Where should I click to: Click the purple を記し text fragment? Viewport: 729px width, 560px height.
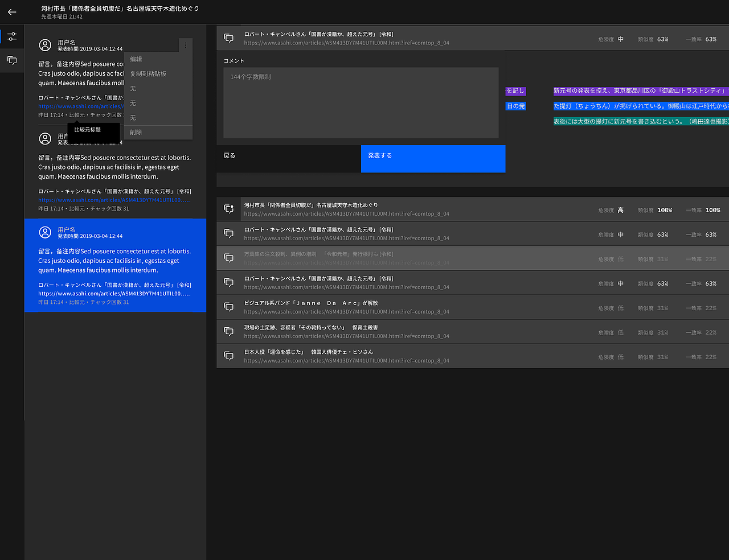click(x=515, y=91)
